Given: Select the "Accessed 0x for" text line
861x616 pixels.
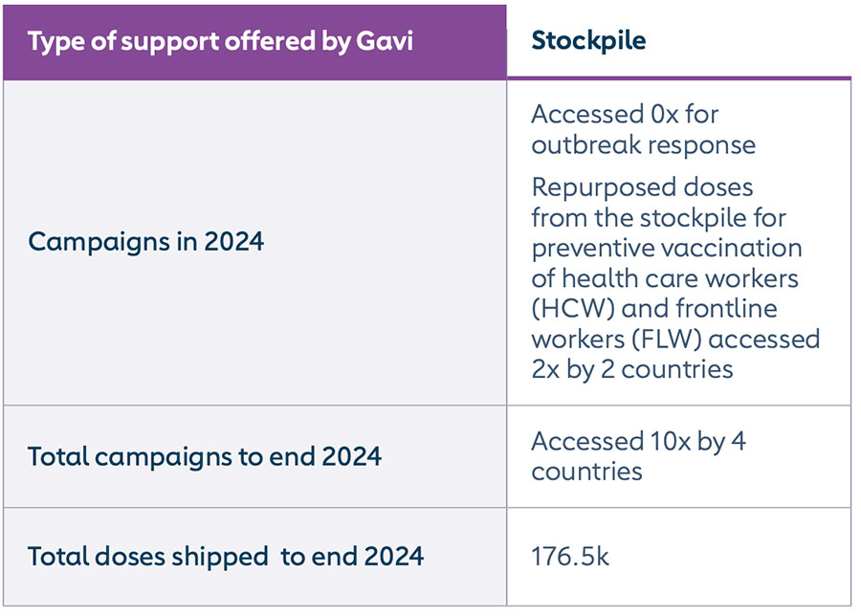Looking at the screenshot, I should [624, 115].
